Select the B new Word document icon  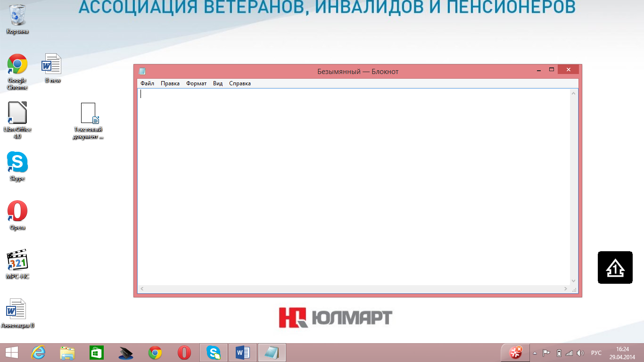[52, 68]
